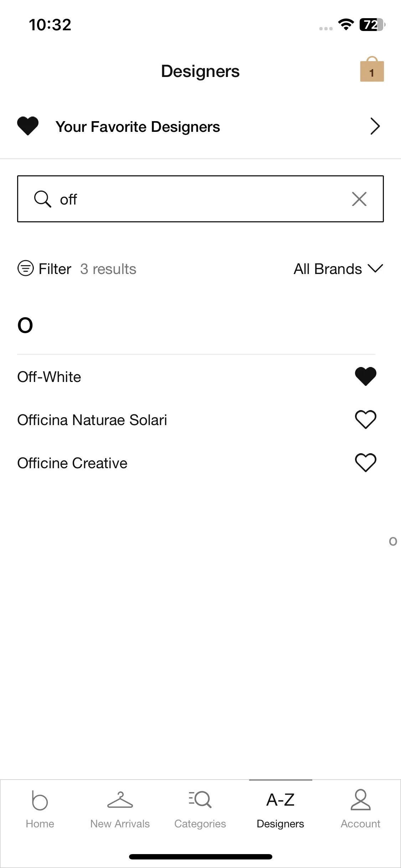The height and width of the screenshot is (868, 401).
Task: Expand the All Brands dropdown
Action: pyautogui.click(x=338, y=269)
